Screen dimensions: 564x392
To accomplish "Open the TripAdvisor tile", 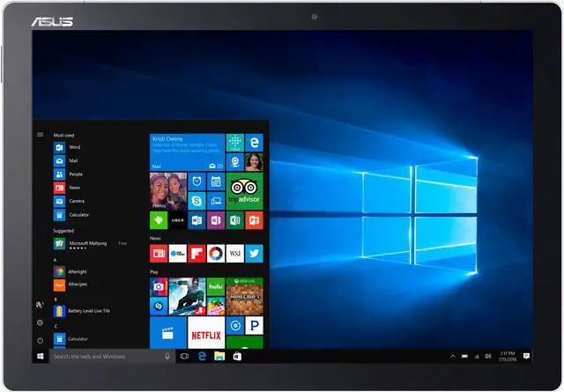I will 245,191.
